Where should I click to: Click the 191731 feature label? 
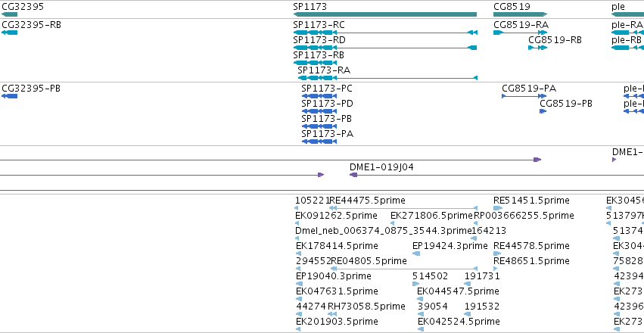[482, 276]
